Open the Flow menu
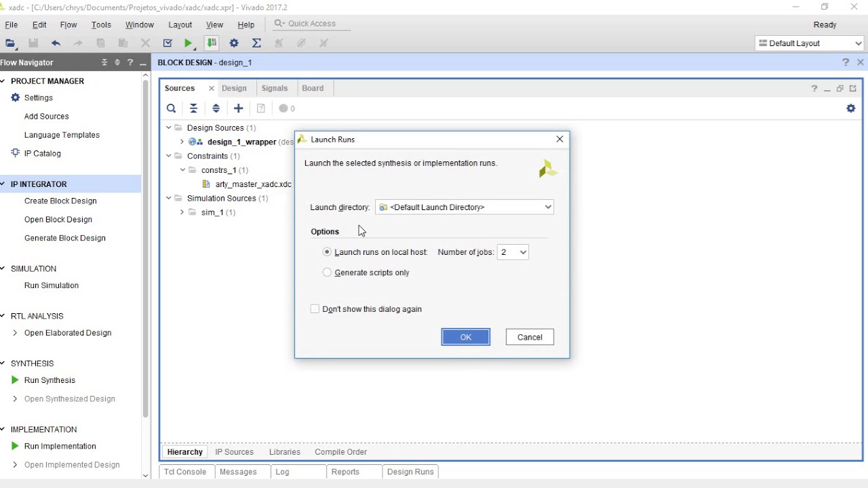This screenshot has width=868, height=488. [68, 25]
